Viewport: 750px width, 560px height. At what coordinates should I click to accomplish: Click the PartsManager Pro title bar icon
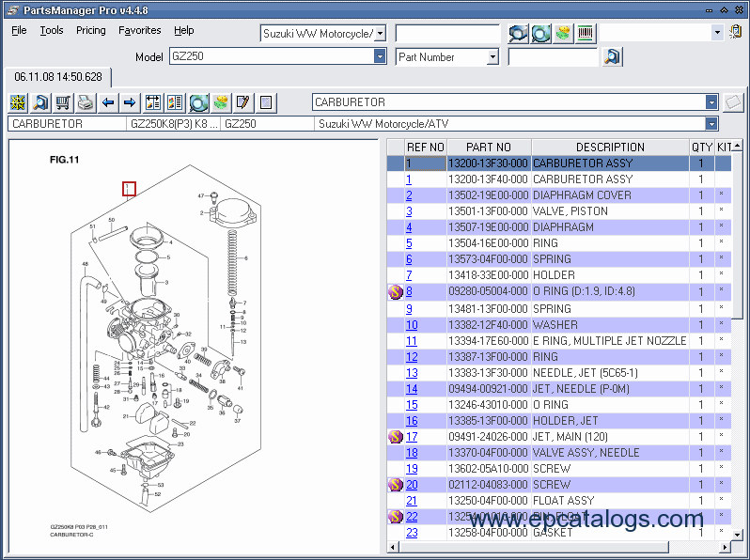point(13,10)
